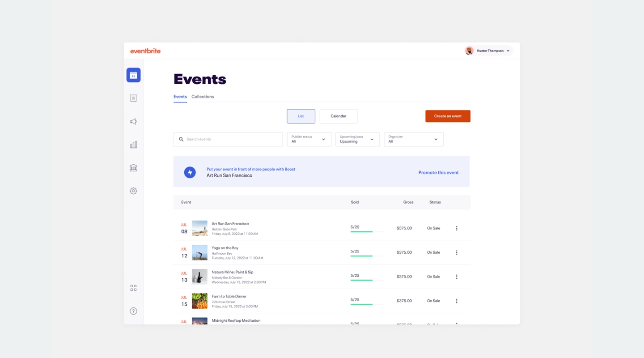
Task: Select the Events tab
Action: (x=180, y=97)
